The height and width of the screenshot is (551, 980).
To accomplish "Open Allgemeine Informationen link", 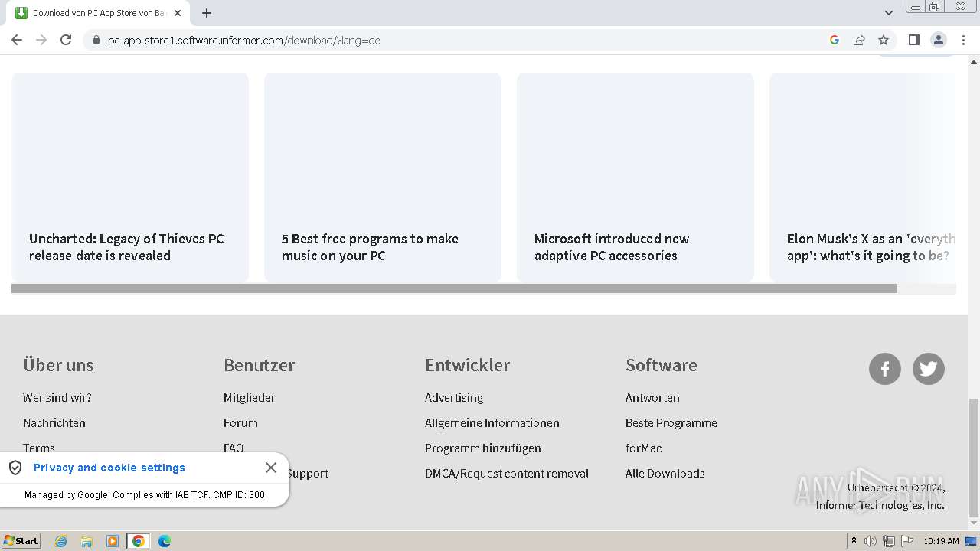I will click(x=492, y=422).
